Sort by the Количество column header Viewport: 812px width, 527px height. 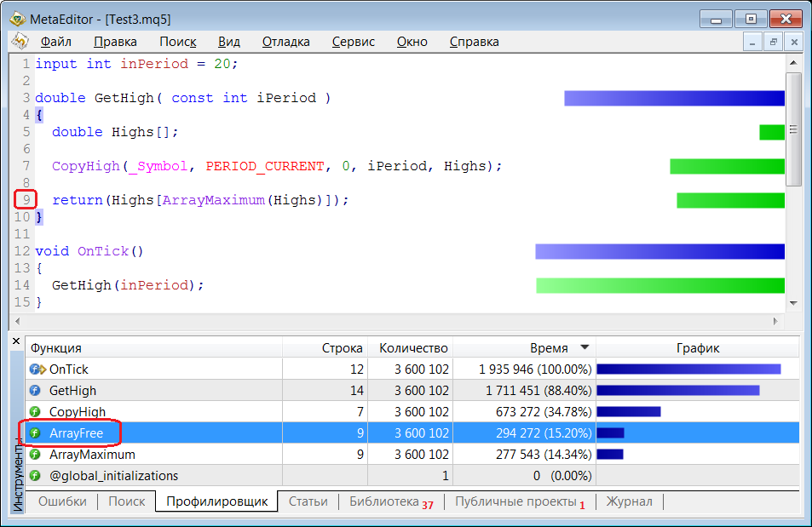(x=410, y=348)
